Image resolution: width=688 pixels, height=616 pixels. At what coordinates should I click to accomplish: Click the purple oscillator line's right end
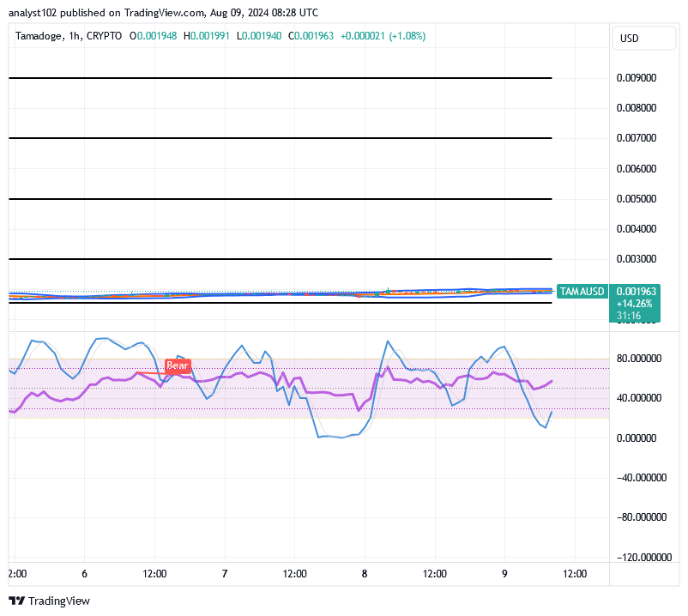tap(552, 380)
